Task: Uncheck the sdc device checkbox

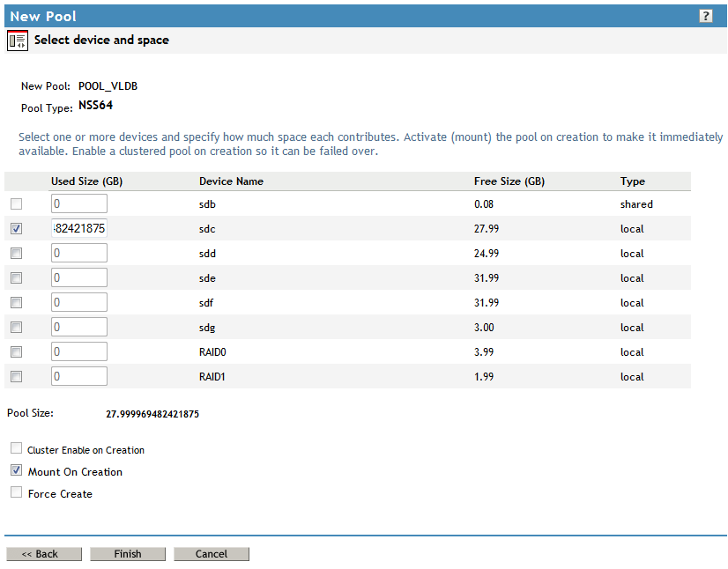Action: click(16, 228)
